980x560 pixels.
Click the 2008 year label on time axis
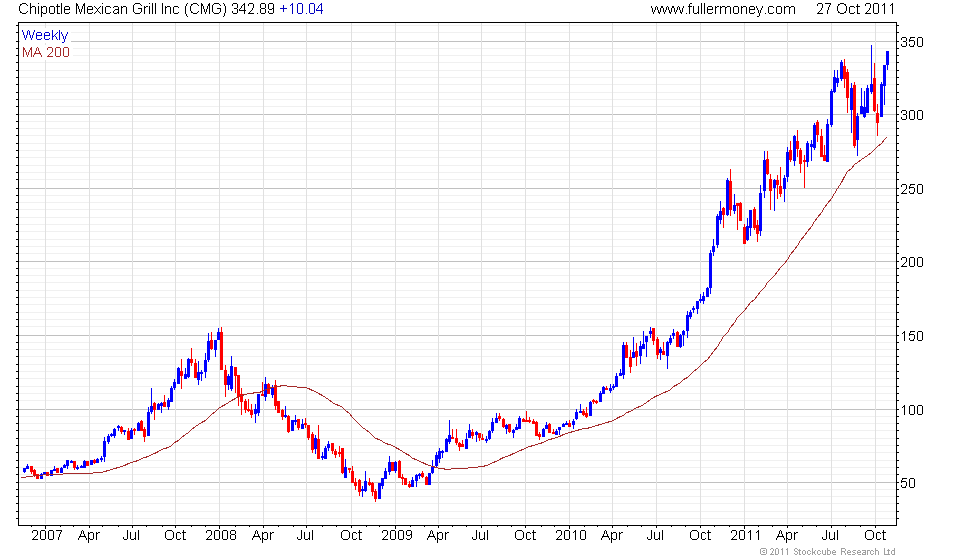[x=221, y=536]
